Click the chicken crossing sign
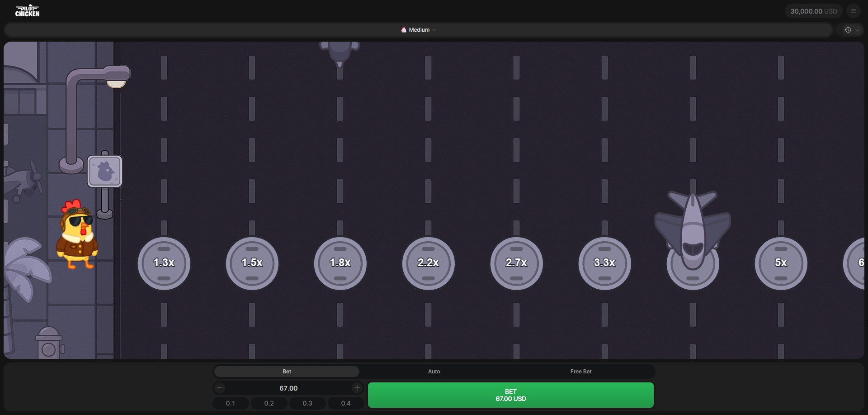Image resolution: width=868 pixels, height=415 pixels. coord(104,172)
